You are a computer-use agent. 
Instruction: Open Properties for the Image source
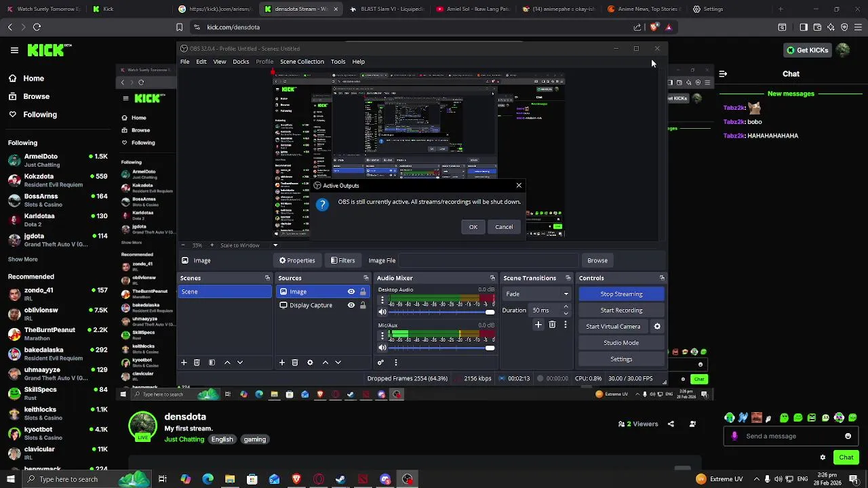tap(297, 260)
